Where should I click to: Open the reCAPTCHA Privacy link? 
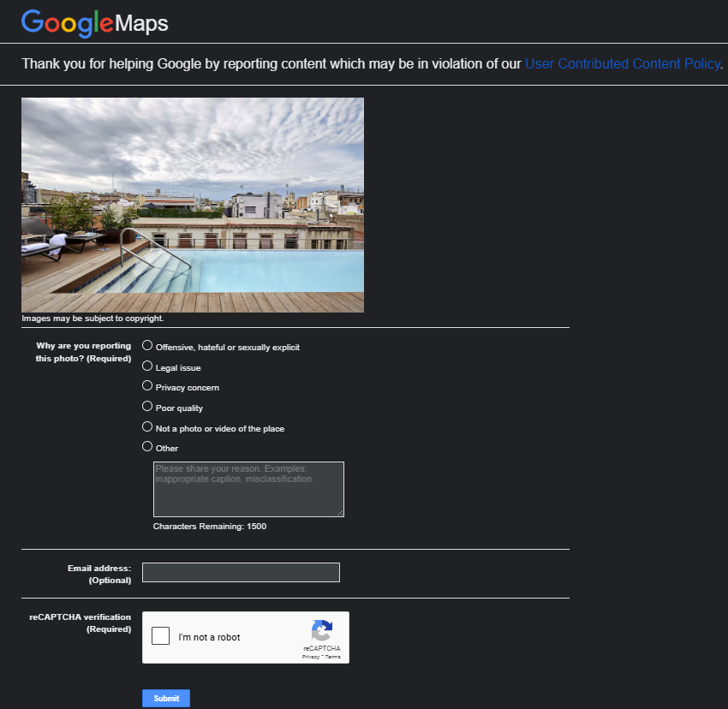pyautogui.click(x=311, y=657)
